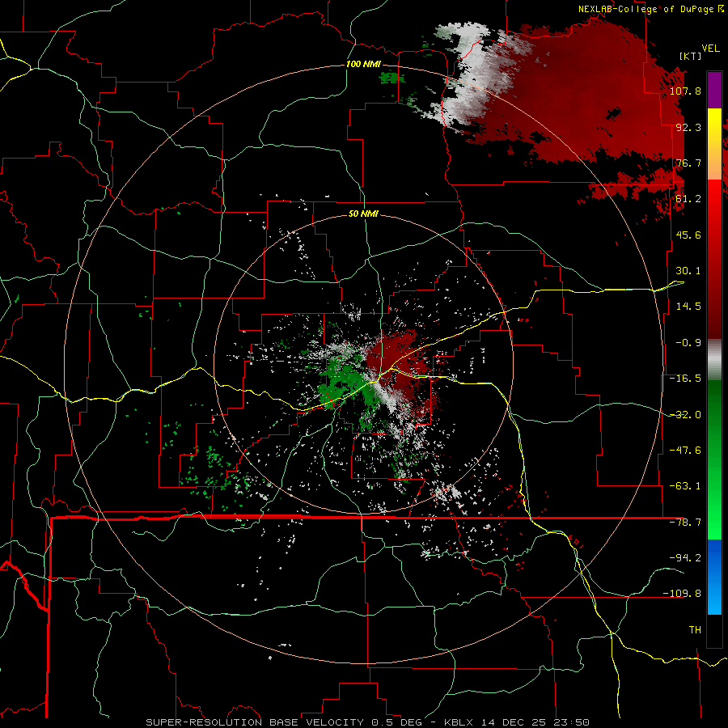
Task: Select the 61.2 scale value
Action: tap(688, 199)
